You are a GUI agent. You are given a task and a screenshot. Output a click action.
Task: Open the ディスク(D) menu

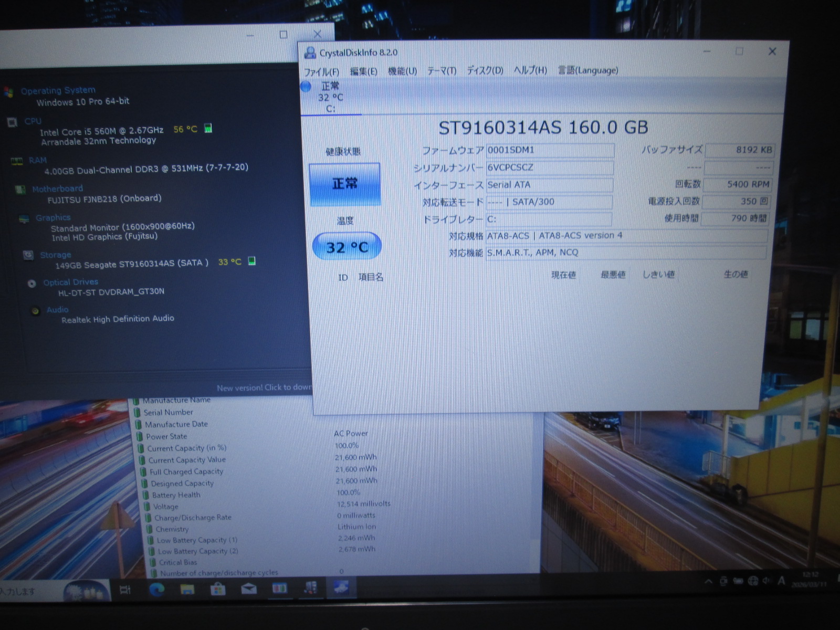485,70
